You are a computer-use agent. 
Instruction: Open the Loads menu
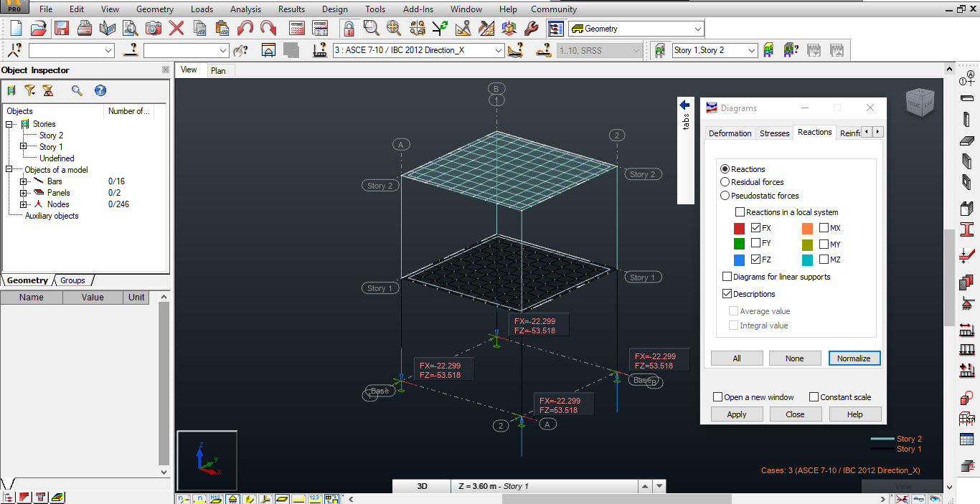pyautogui.click(x=202, y=9)
